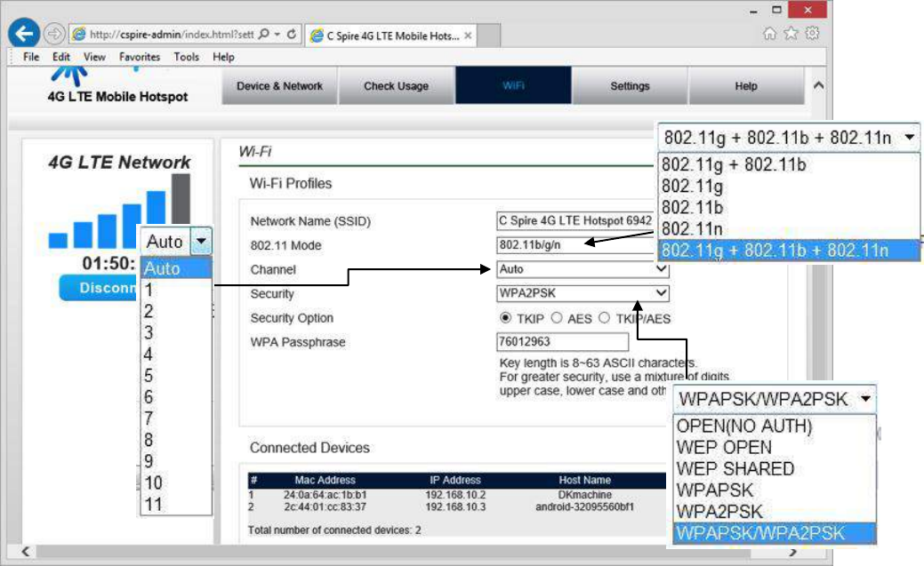Click the arrow of enlarged Auto channel dropdown
The height and width of the screenshot is (566, 924).
[201, 241]
